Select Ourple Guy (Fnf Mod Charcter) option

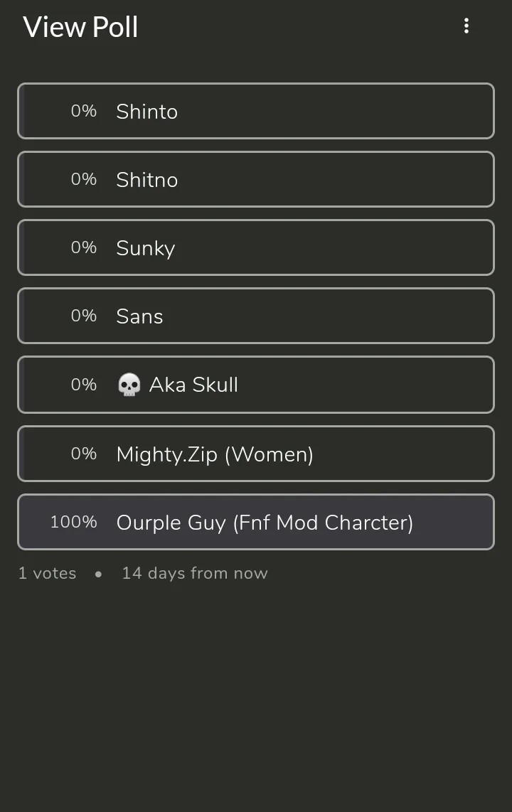point(265,522)
